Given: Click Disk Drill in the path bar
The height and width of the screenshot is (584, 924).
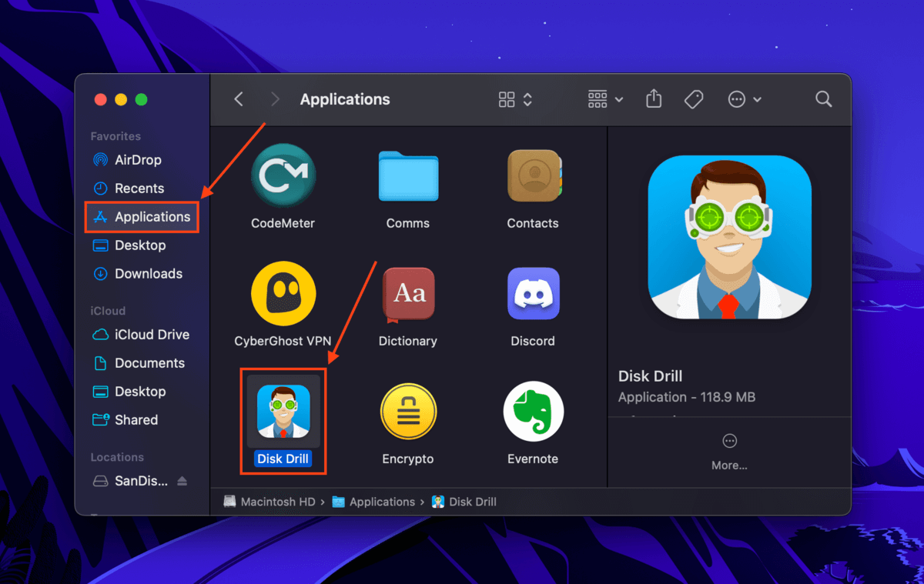Looking at the screenshot, I should coord(464,502).
